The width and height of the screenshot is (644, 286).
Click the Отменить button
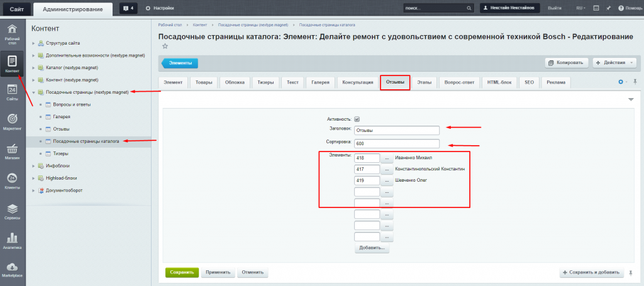pyautogui.click(x=253, y=272)
